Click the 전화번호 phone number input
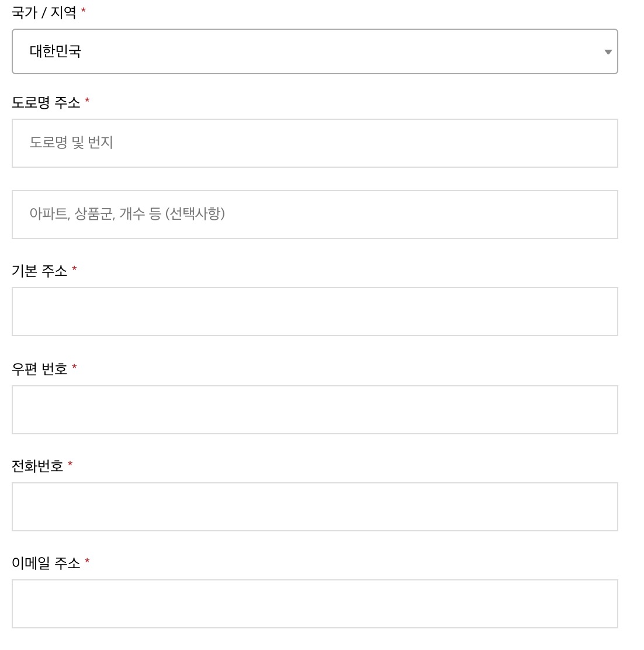Viewport: 644px width, 650px height. pos(314,506)
